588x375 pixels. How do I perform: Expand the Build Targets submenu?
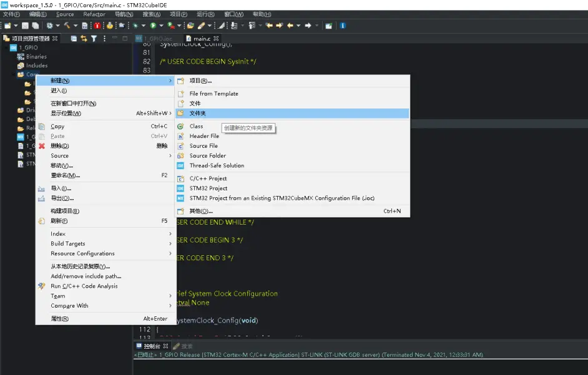170,243
